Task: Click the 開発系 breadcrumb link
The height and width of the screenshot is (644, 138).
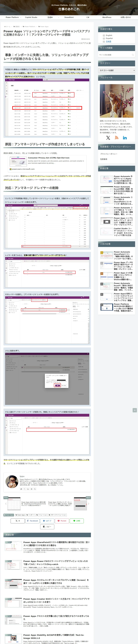Action: coord(17,27)
